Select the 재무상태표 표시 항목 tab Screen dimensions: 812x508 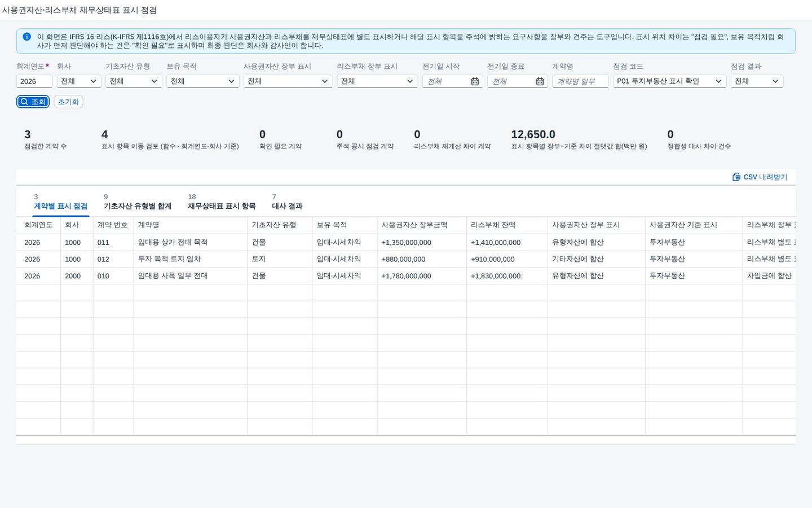[222, 202]
